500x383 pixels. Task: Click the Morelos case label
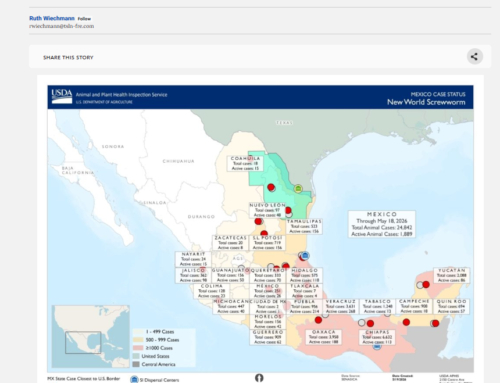[268, 322]
